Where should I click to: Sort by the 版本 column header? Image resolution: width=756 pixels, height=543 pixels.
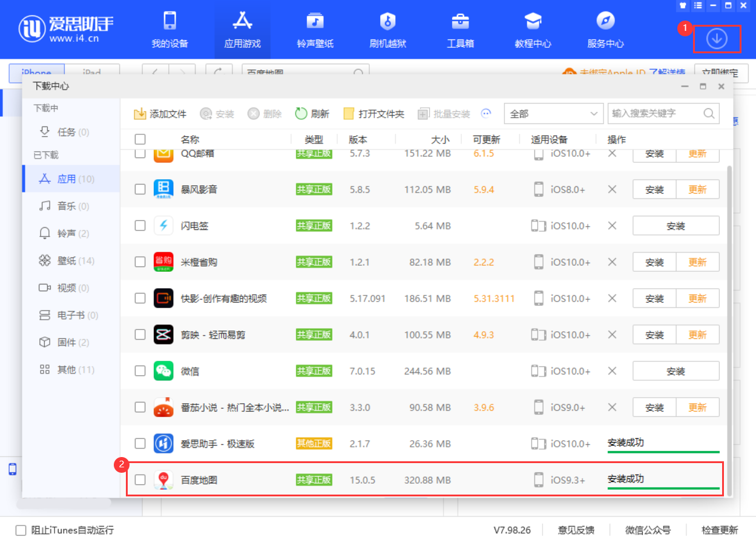pos(358,139)
